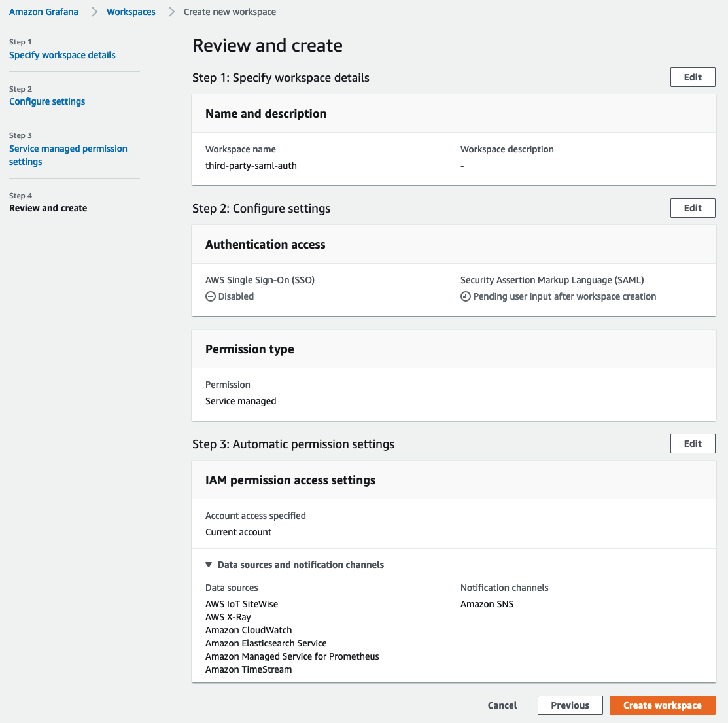Click the Current account value
The height and width of the screenshot is (723, 728).
[239, 532]
